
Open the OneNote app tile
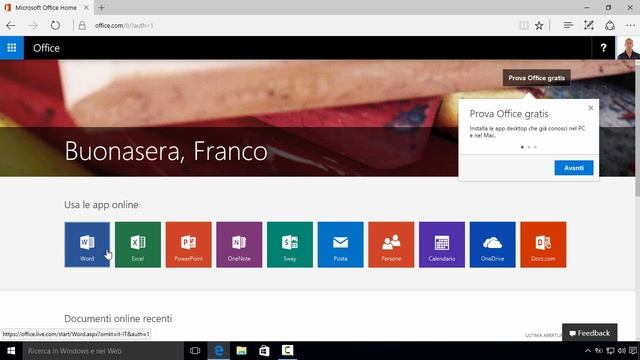point(239,244)
